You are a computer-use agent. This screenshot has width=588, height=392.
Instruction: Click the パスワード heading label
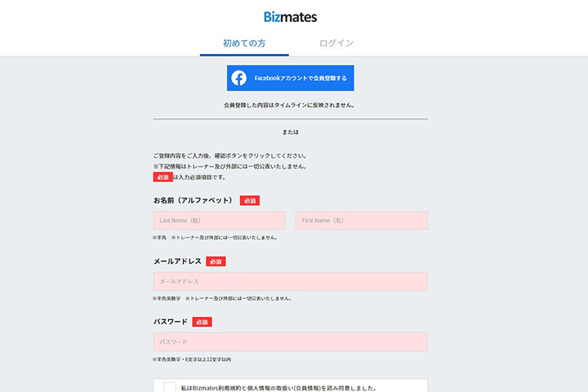click(x=170, y=322)
